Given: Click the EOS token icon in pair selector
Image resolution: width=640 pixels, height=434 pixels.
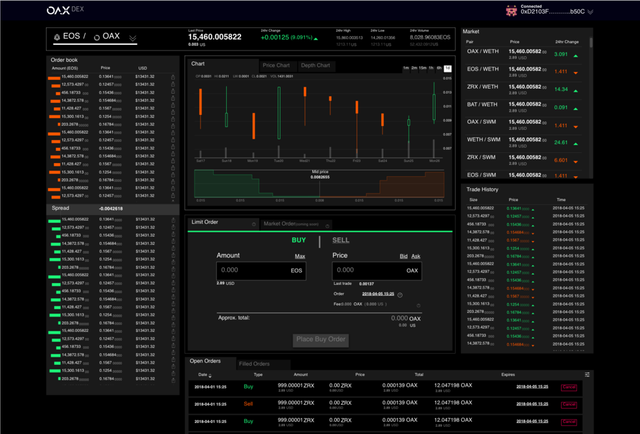Looking at the screenshot, I should coord(57,37).
